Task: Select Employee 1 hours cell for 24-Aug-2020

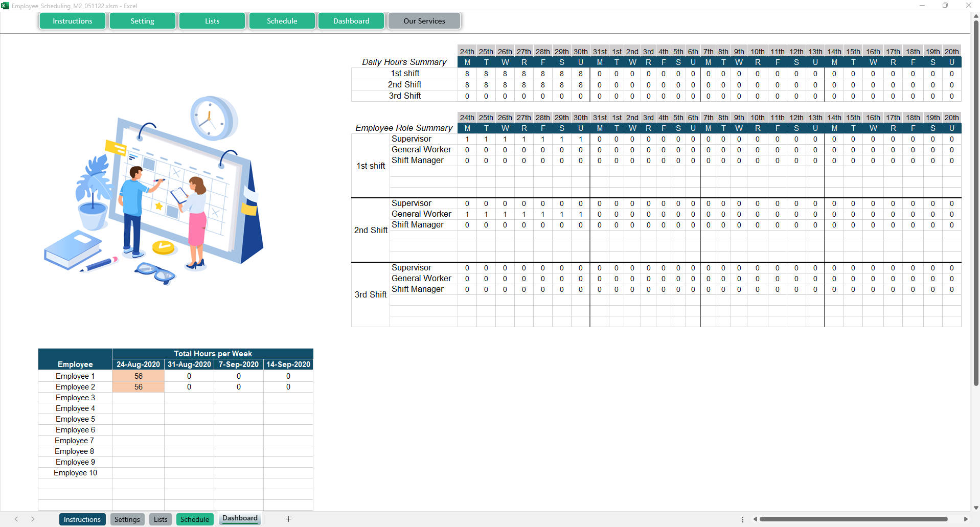Action: click(138, 376)
